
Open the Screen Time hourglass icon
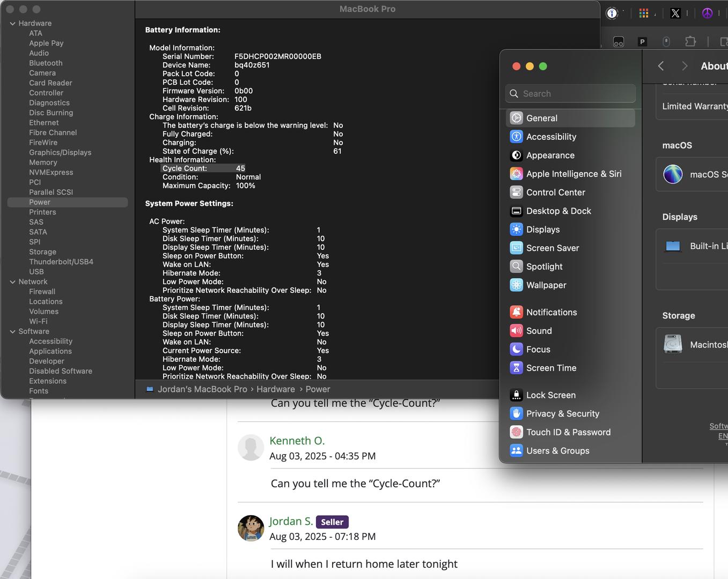(516, 368)
